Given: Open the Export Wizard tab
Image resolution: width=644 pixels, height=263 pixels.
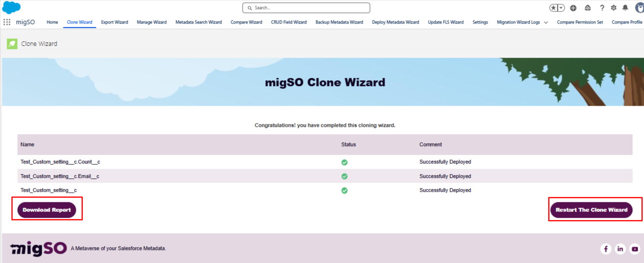Looking at the screenshot, I should click(x=114, y=22).
